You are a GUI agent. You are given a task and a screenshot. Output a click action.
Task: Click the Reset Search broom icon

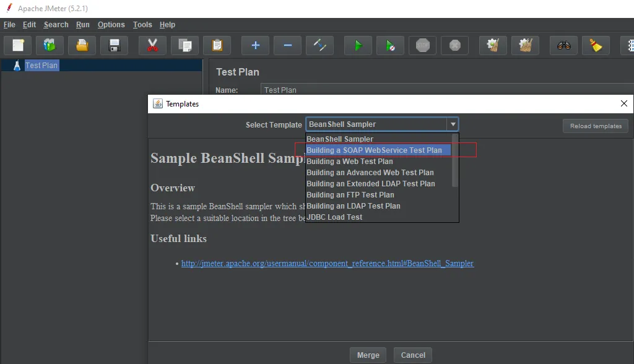tap(596, 45)
